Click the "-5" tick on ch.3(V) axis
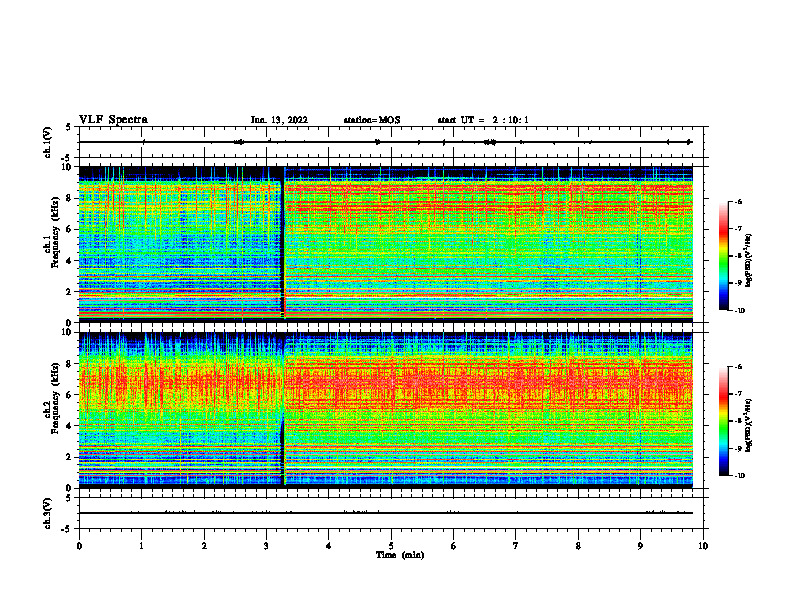792x612 pixels. [68, 529]
